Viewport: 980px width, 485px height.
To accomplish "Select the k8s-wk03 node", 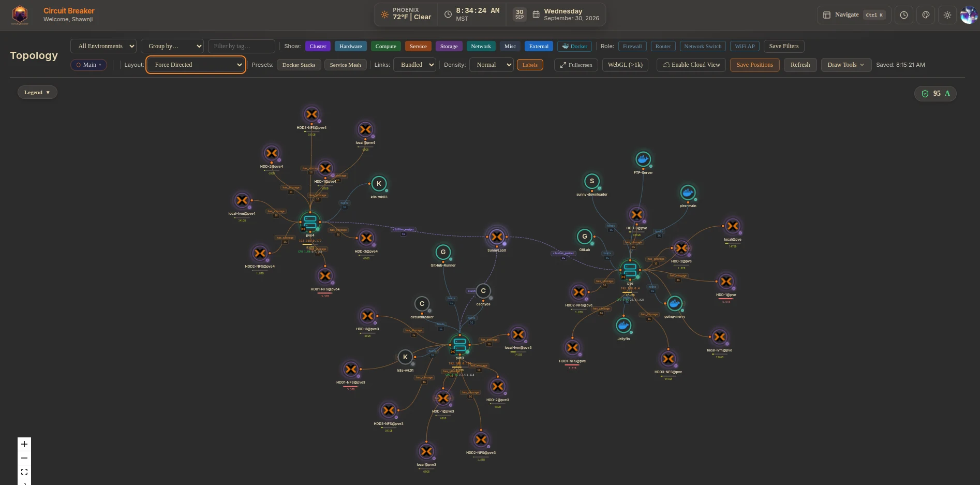I will click(x=379, y=184).
